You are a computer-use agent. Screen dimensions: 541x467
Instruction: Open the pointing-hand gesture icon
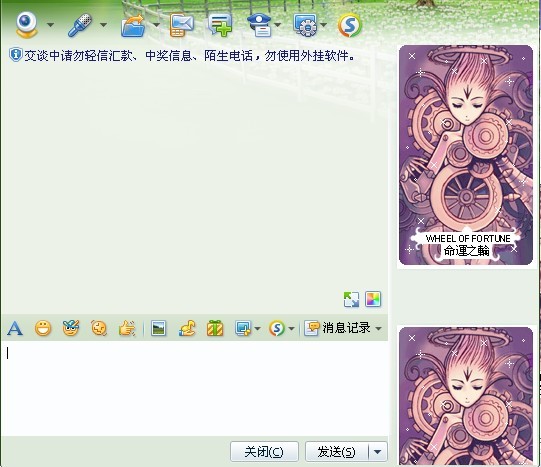click(127, 328)
